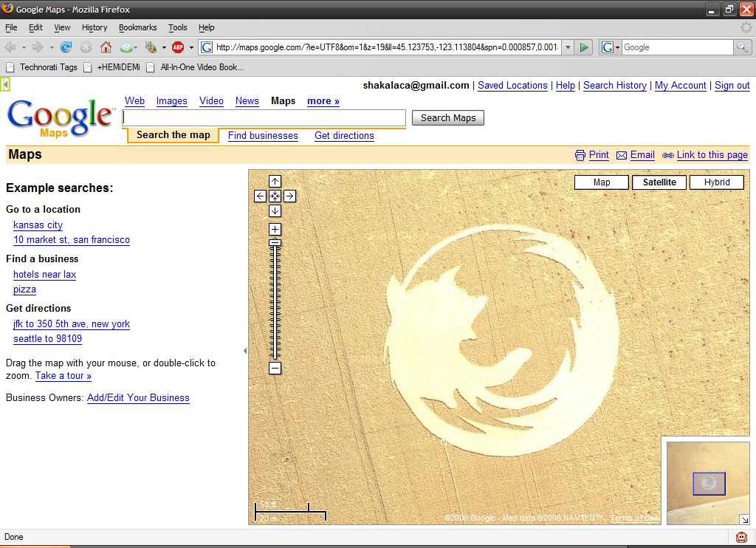Open the search engine selector dropdown
756x548 pixels.
(610, 47)
